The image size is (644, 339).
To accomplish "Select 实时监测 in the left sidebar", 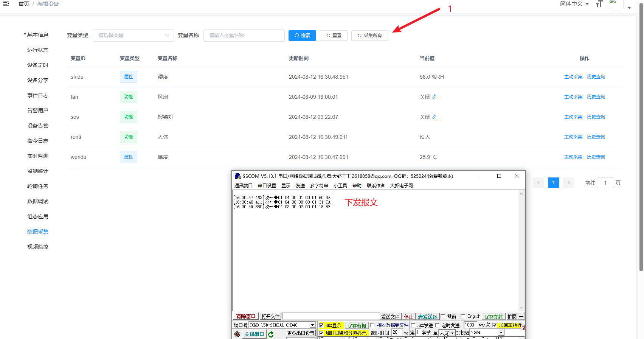I will point(38,156).
